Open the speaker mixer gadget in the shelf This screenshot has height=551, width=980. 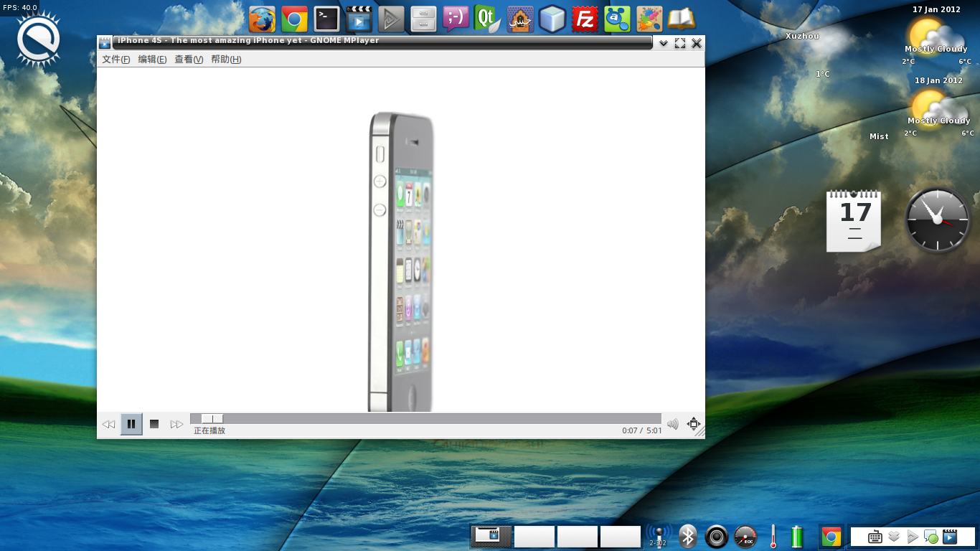pos(717,537)
